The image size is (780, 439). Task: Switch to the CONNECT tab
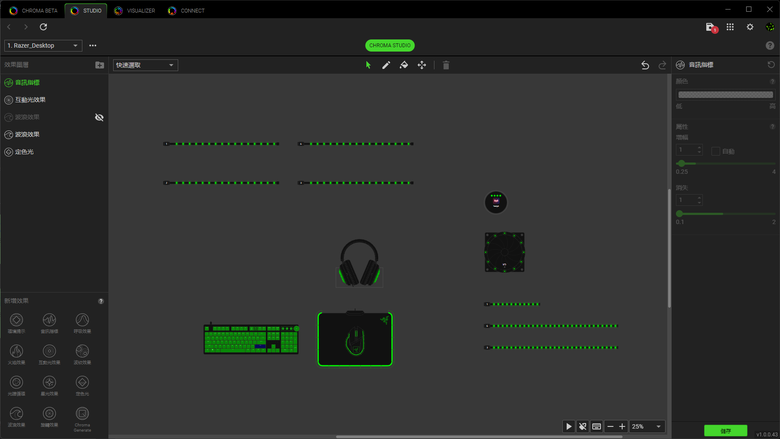click(x=187, y=10)
